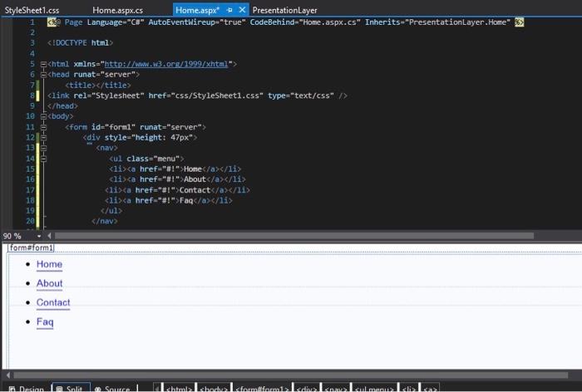
Task: Collapse the head tag on line 6
Action: click(x=43, y=75)
